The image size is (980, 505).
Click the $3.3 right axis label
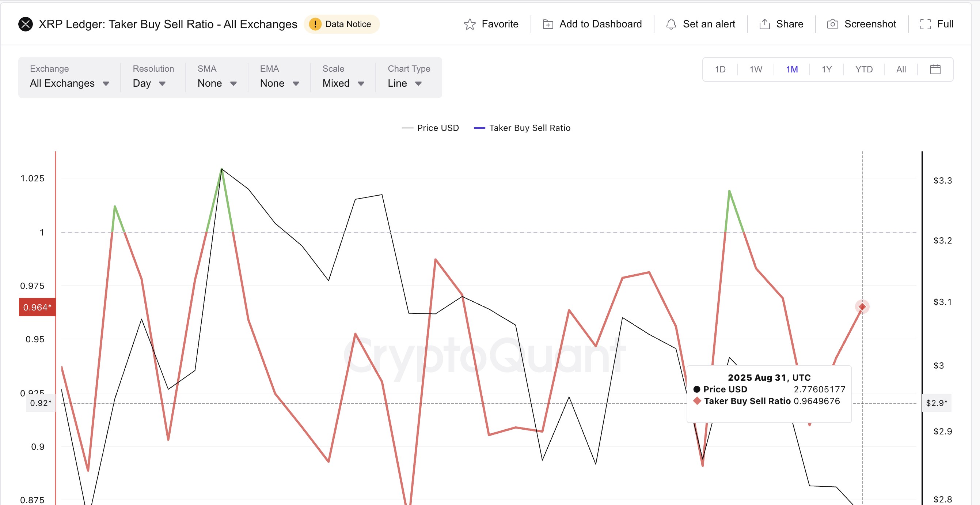(x=942, y=181)
